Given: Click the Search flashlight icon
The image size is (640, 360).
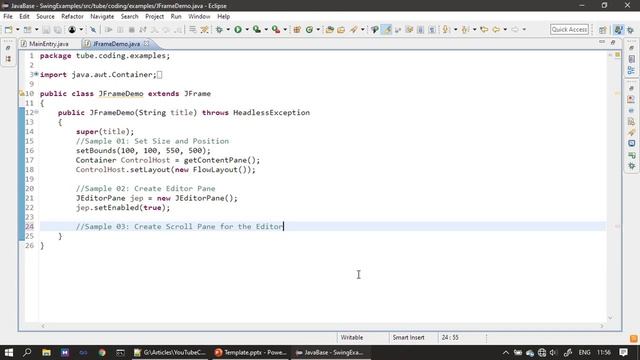Looking at the screenshot, I should coord(353,29).
